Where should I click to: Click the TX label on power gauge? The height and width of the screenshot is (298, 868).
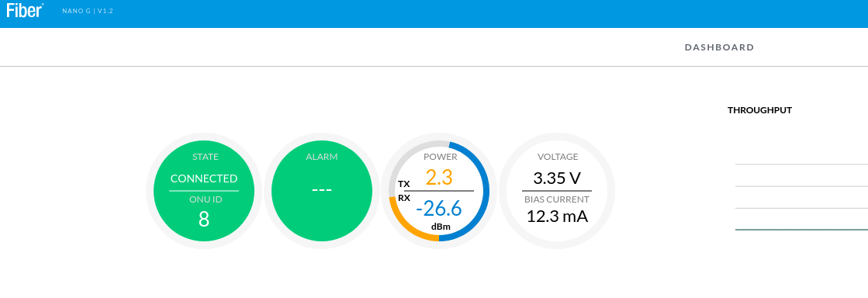coord(403,184)
